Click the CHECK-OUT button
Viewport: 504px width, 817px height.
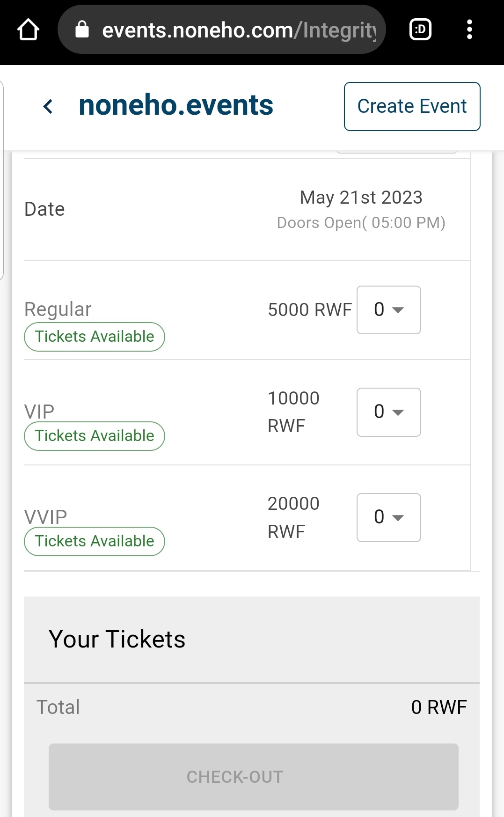click(253, 777)
